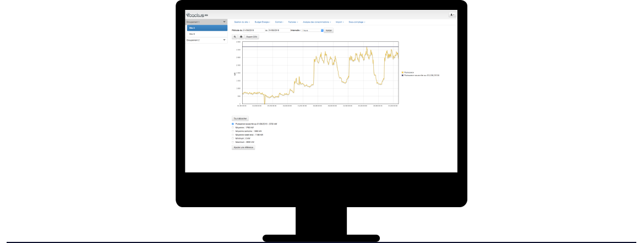Open the Contrat menu
This screenshot has height=243, width=644.
(x=279, y=22)
